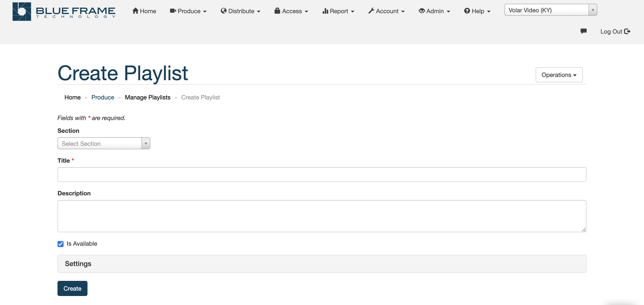The height and width of the screenshot is (305, 644).
Task: Navigate to Manage Playlists breadcrumb
Action: click(x=148, y=97)
